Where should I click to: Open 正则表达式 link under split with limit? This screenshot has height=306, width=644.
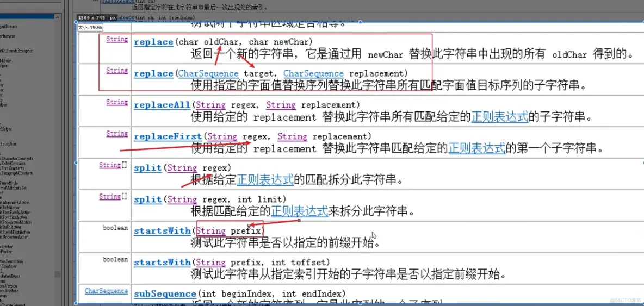point(300,211)
